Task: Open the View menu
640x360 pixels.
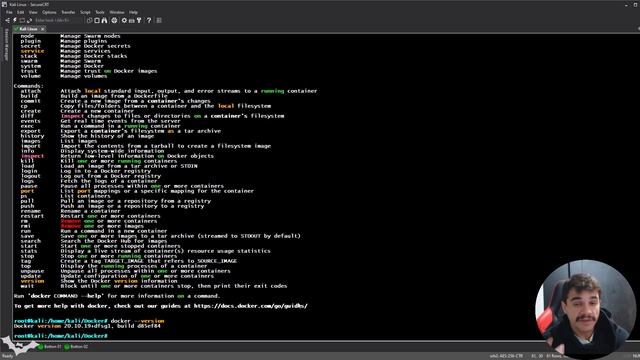Action: (33, 12)
